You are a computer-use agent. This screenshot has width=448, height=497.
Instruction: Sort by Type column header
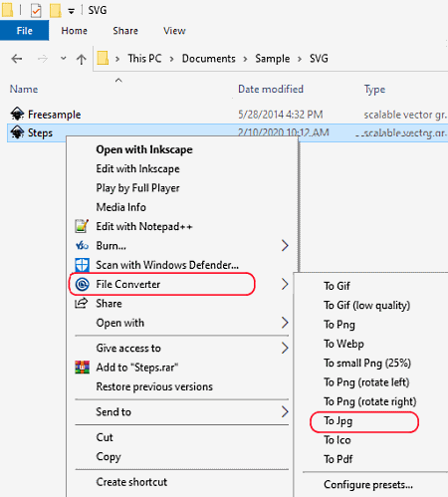[374, 90]
